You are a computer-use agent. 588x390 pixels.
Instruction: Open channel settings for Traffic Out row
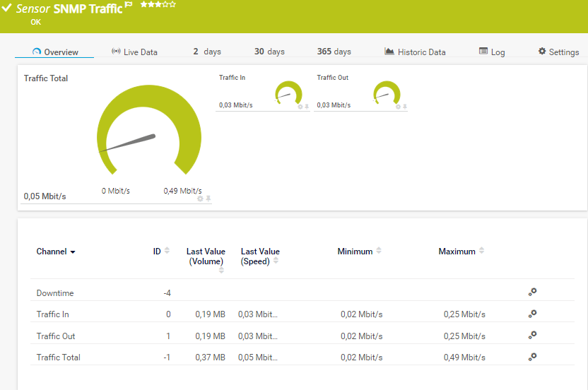tap(532, 335)
